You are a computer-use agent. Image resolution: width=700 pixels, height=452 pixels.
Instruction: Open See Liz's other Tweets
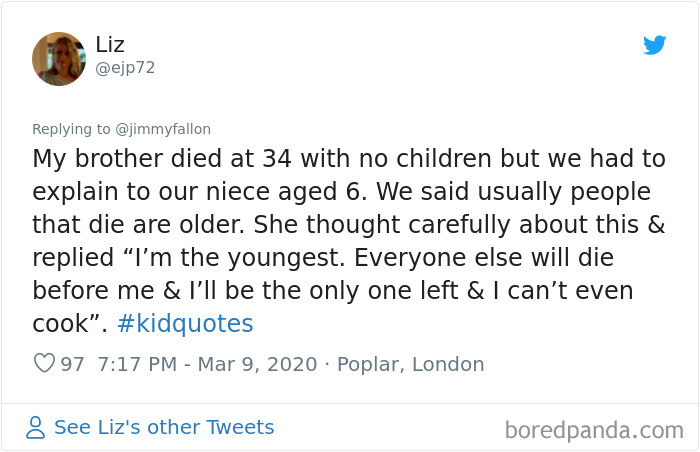163,428
